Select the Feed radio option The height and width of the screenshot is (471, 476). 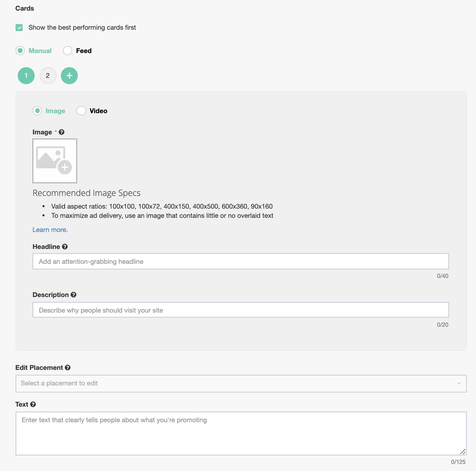point(68,51)
